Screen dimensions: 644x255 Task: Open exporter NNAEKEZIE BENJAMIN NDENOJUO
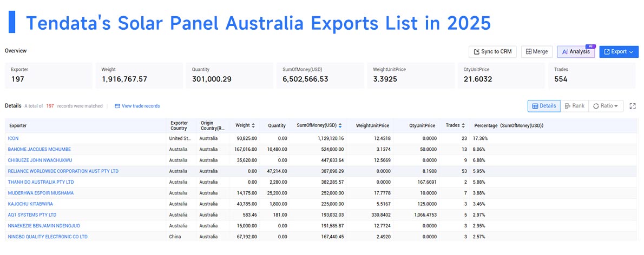pyautogui.click(x=44, y=225)
